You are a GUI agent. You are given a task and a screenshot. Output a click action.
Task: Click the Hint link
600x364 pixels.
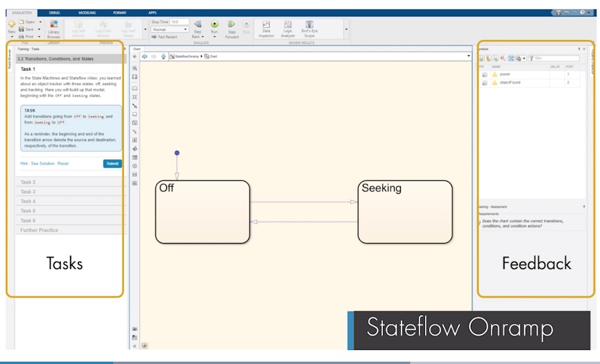(24, 163)
